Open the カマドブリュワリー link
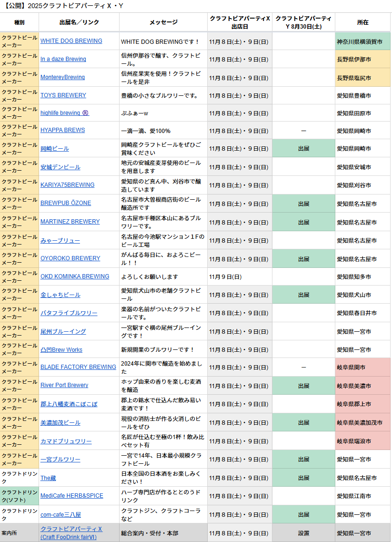This screenshot has width=392, height=542. click(x=66, y=441)
